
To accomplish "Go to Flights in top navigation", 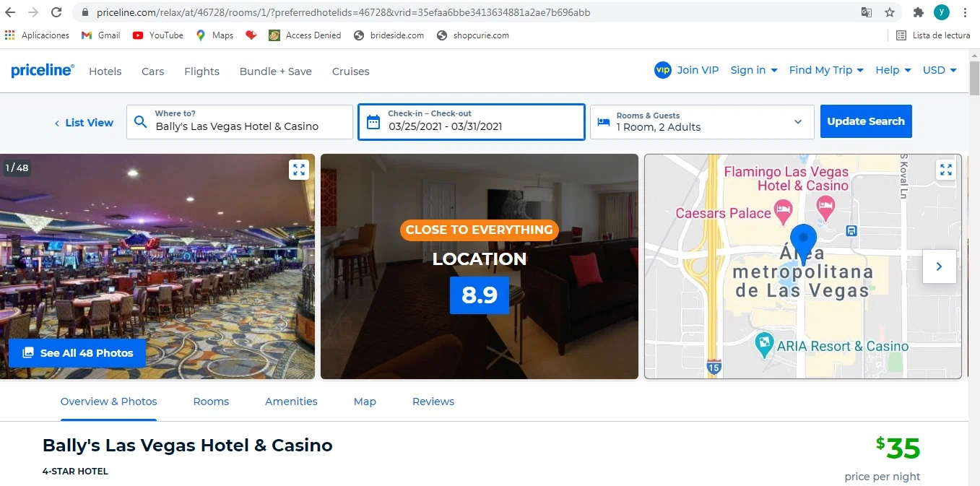I will [x=201, y=71].
